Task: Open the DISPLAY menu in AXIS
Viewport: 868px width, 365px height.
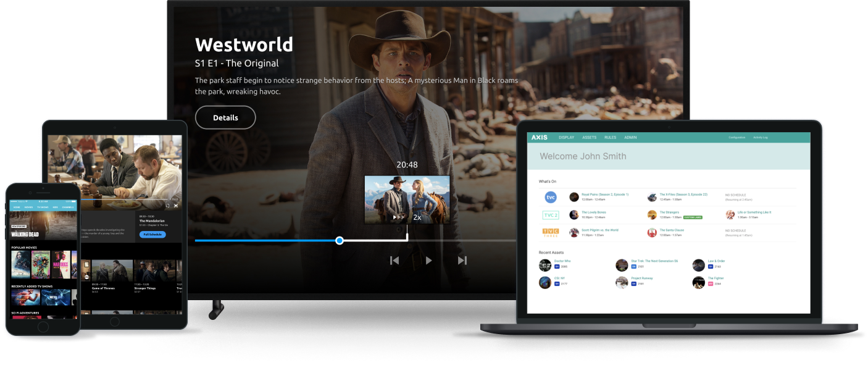Action: pos(566,137)
